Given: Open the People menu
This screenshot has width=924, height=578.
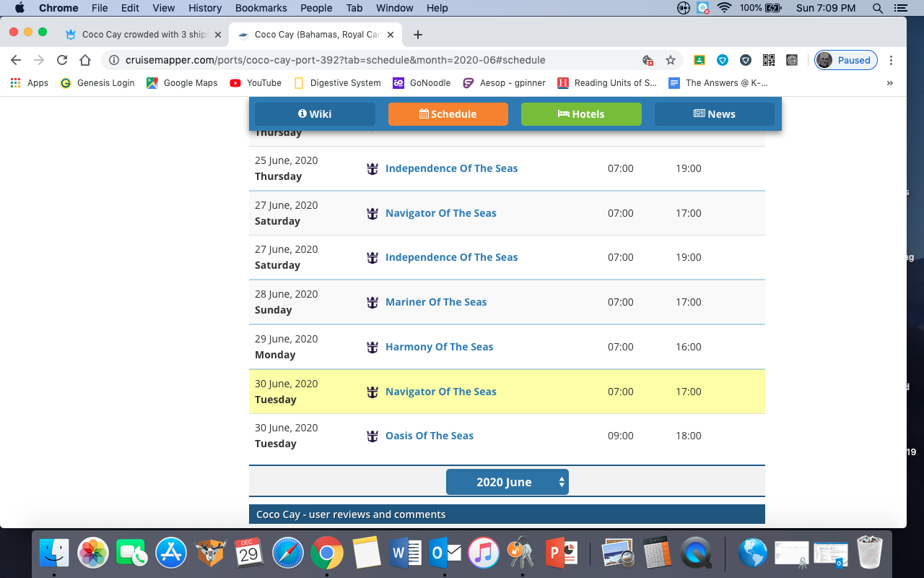Looking at the screenshot, I should [316, 8].
